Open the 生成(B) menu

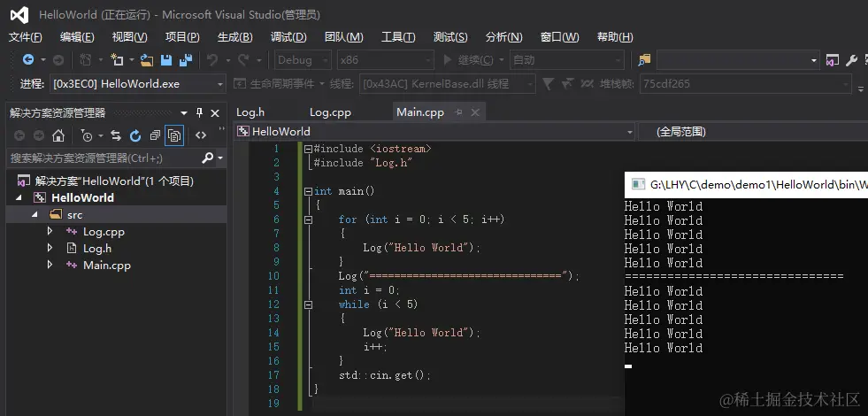pos(235,37)
